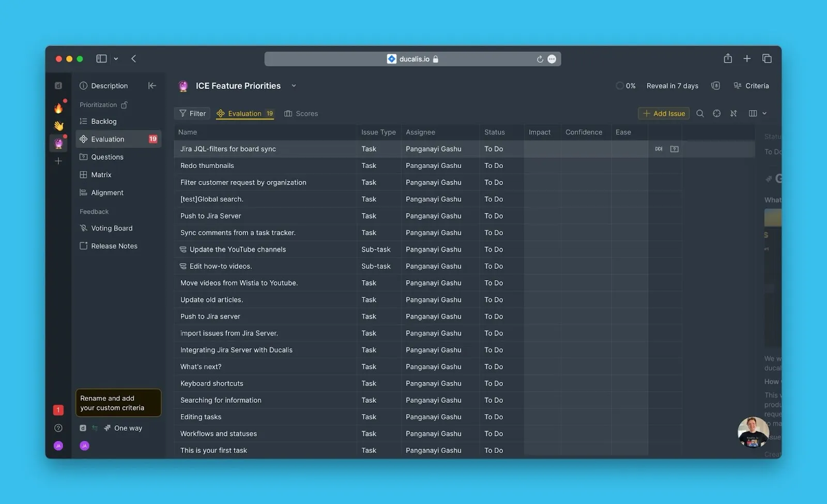Click the crosshair focus icon beside search
This screenshot has height=504, width=827.
tap(716, 114)
